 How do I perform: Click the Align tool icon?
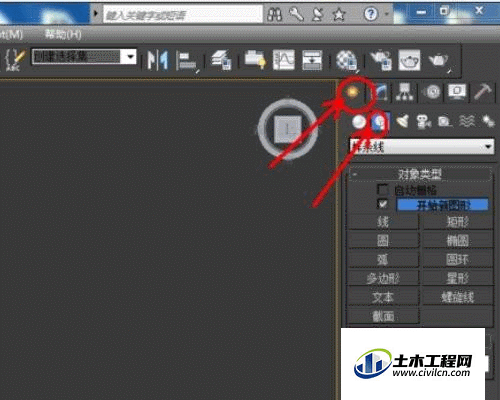(187, 61)
